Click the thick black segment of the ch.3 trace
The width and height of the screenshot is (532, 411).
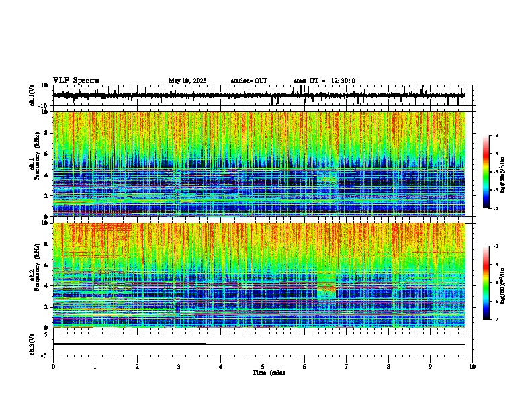[x=129, y=344]
